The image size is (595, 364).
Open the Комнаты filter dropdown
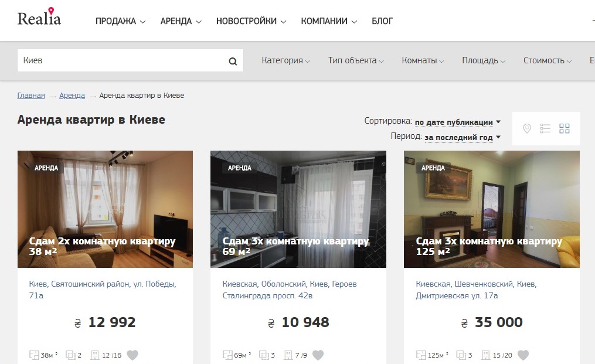pyautogui.click(x=423, y=60)
